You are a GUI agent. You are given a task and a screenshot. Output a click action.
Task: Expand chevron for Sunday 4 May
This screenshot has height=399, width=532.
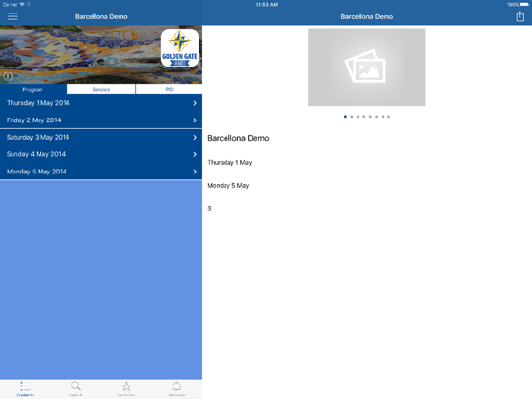(195, 154)
